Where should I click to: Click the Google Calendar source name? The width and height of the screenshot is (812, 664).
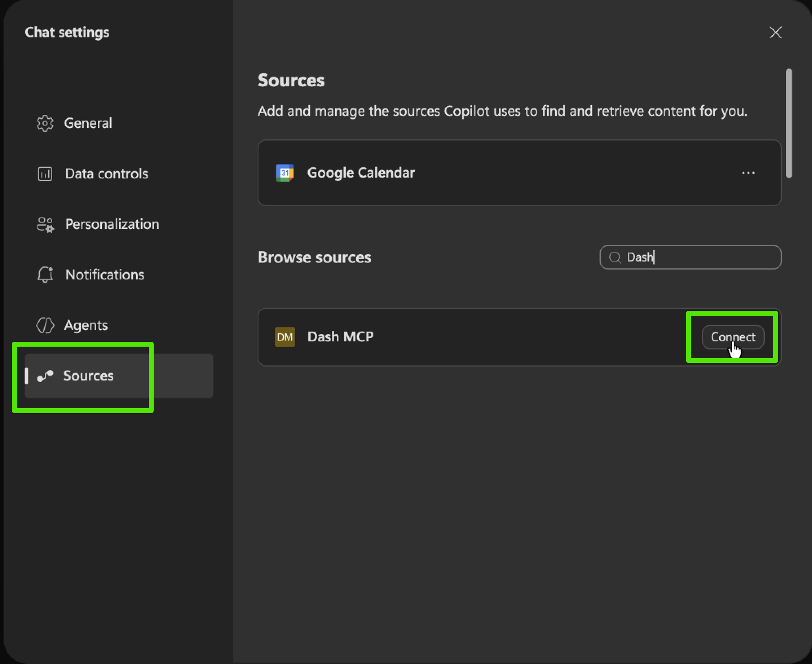tap(361, 173)
